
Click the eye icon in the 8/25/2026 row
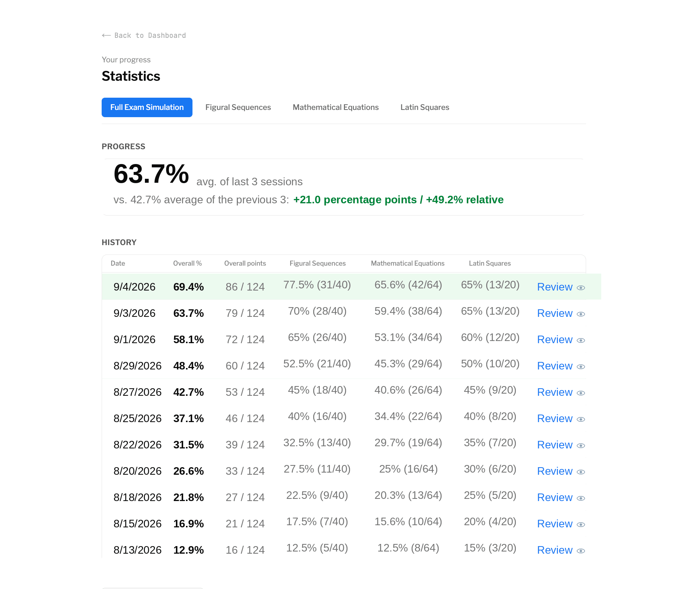coord(581,419)
